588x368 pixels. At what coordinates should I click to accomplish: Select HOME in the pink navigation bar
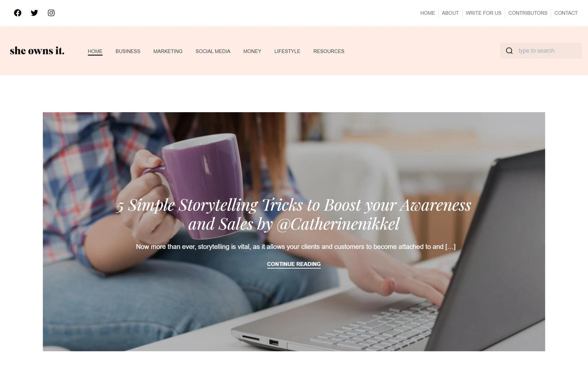95,51
